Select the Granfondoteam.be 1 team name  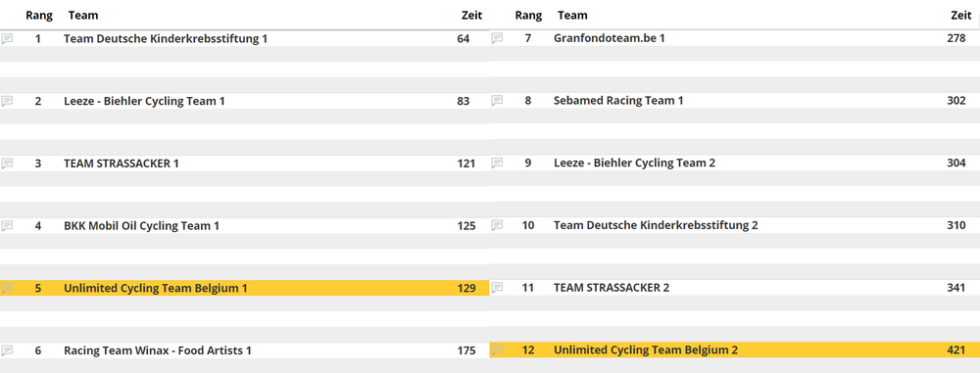(x=610, y=38)
